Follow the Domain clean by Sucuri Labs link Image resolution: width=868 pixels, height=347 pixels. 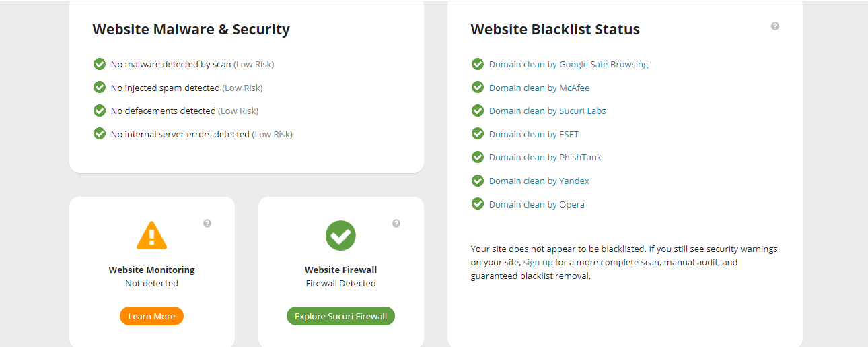tap(547, 111)
